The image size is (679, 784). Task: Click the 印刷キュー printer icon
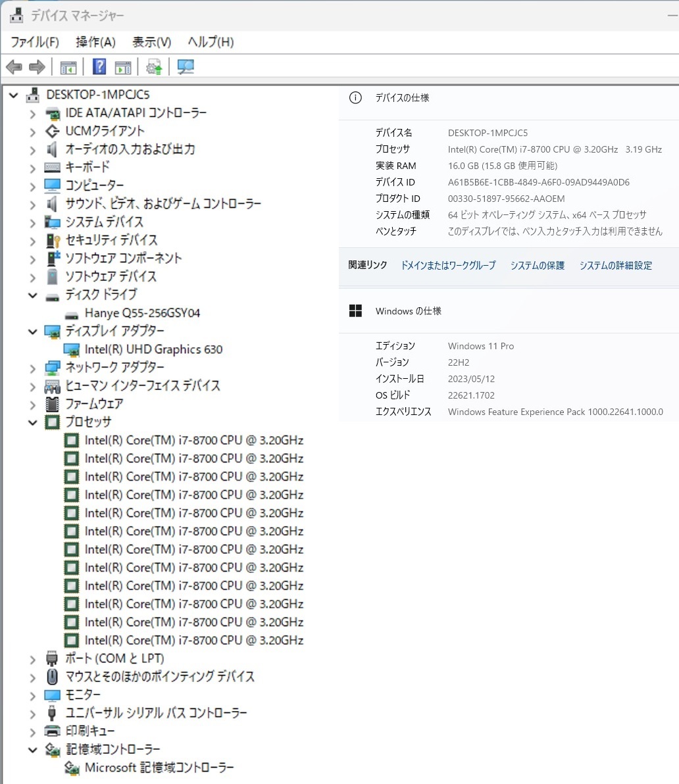click(x=53, y=731)
